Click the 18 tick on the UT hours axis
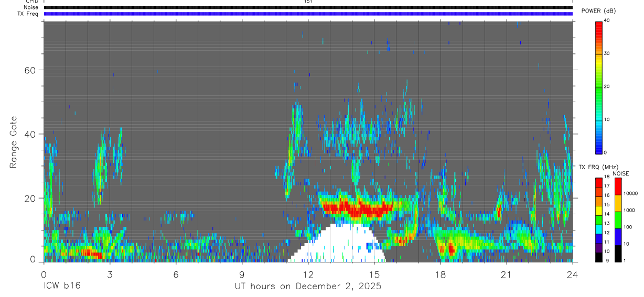This screenshot has width=644, height=297. [x=441, y=274]
